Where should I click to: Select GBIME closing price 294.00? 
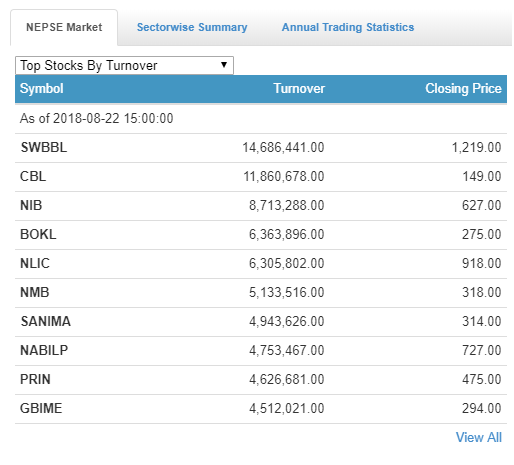point(482,408)
